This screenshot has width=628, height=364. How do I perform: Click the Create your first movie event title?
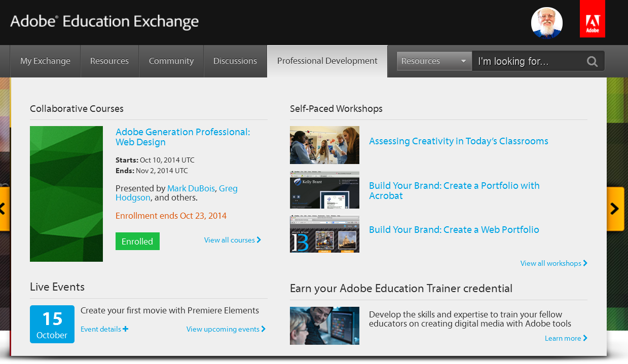[170, 310]
